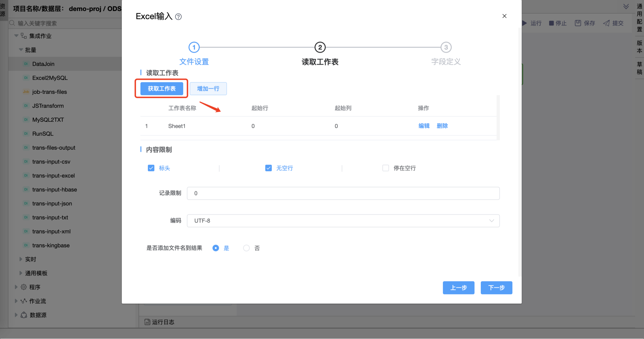The width and height of the screenshot is (644, 339).
Task: Click the submit (提交) paper plane icon
Action: (606, 23)
